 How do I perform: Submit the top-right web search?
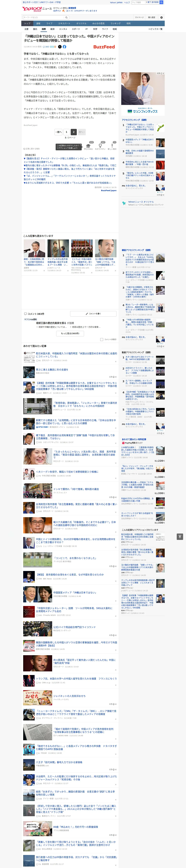tap(161, 2)
